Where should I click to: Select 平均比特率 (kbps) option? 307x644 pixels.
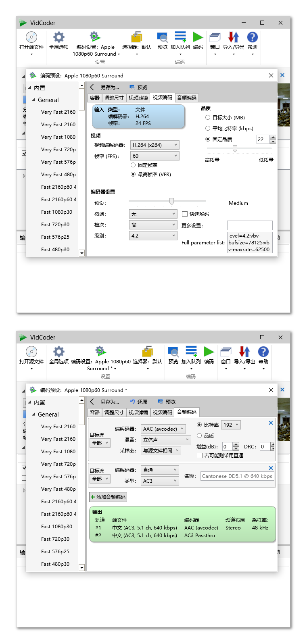point(208,129)
